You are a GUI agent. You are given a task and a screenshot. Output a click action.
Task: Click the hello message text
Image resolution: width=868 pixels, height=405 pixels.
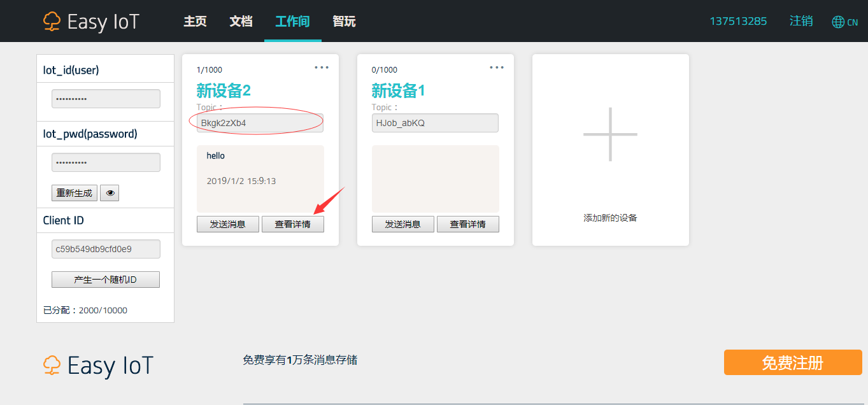coord(216,155)
